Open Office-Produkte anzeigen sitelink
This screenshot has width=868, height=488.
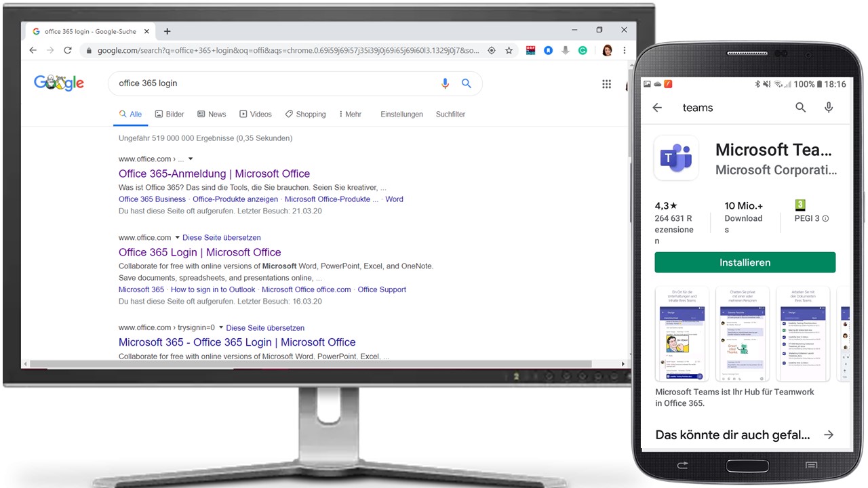(x=235, y=199)
